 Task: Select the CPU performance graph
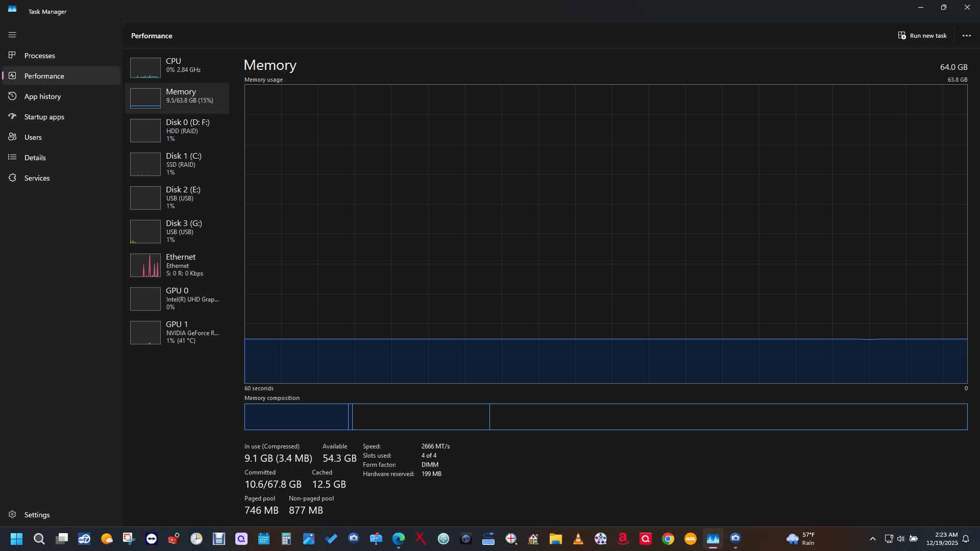pos(145,67)
